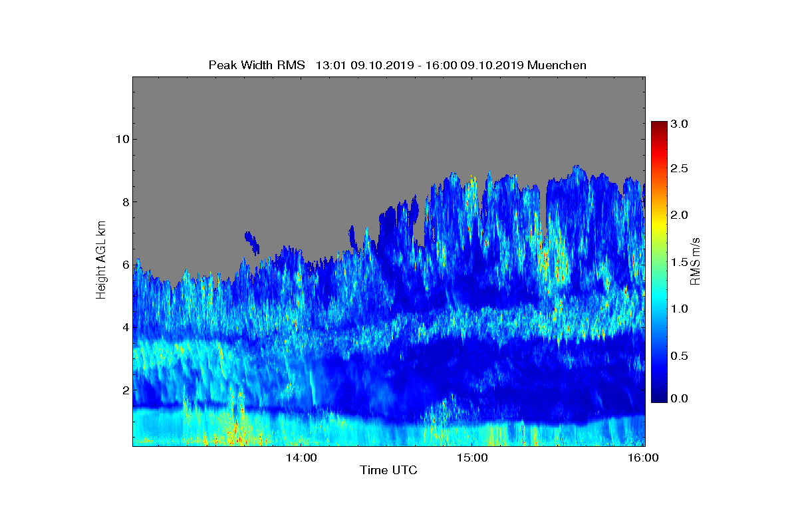Viewport: 798px width, 532px height.
Task: Click the height axis label '8'
Action: pos(125,201)
